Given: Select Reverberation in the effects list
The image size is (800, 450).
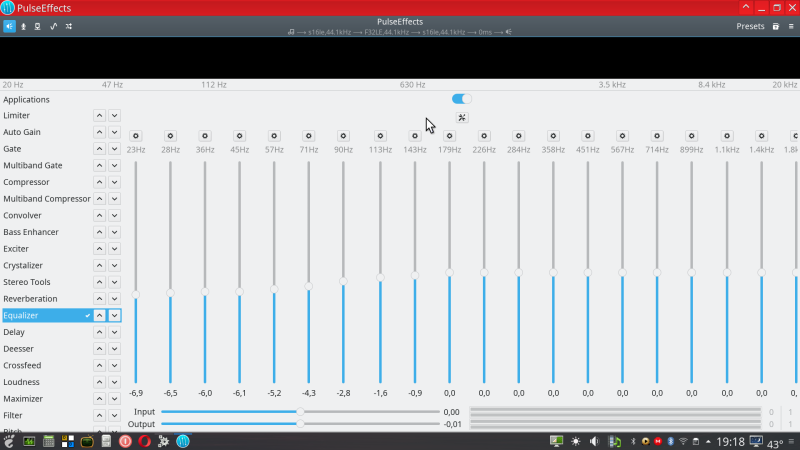Looking at the screenshot, I should coord(30,298).
